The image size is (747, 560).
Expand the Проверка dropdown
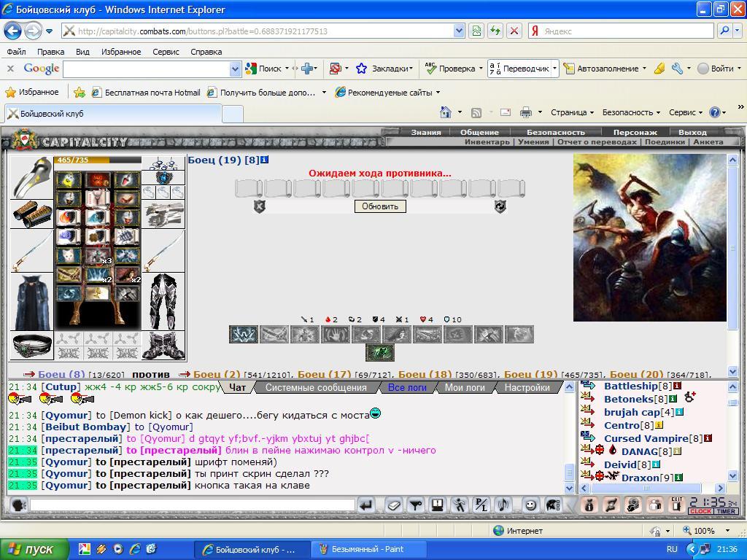481,69
